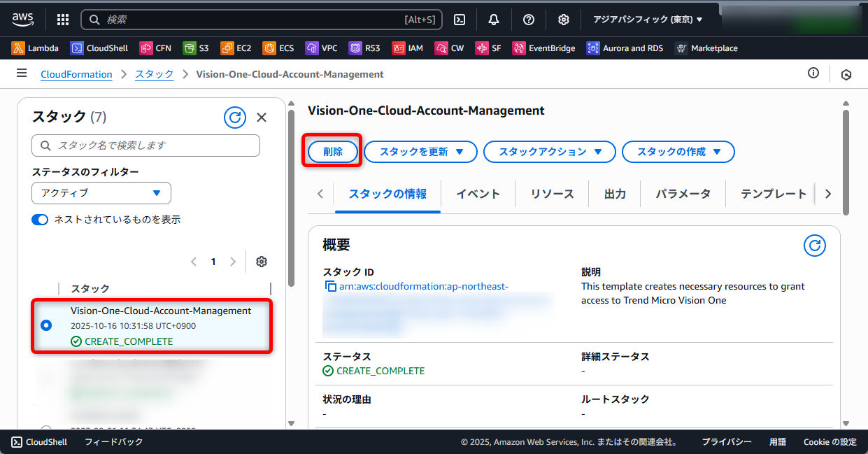Open stack list preferences gear
Screen dimensions: 868x454
click(x=262, y=262)
